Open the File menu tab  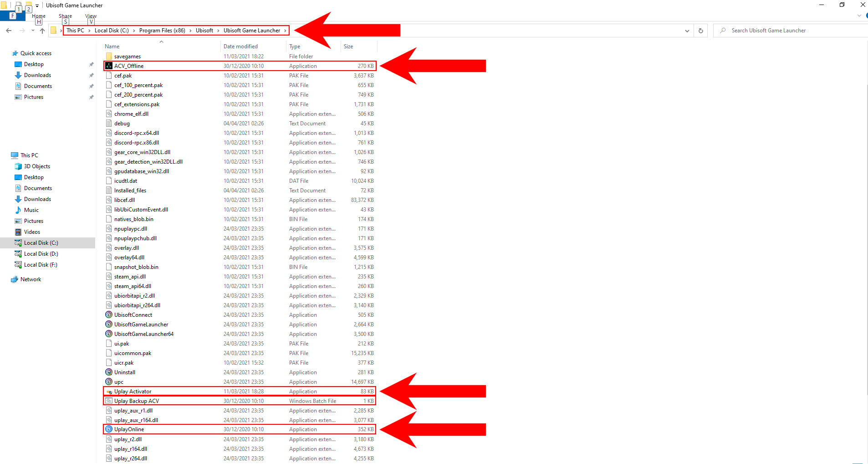(12, 16)
